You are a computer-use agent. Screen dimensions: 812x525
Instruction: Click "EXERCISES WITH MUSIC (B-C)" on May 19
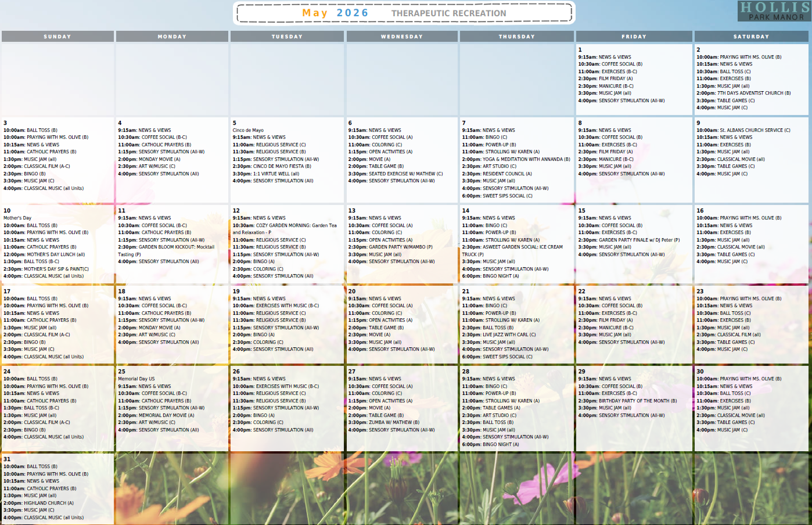pos(288,305)
